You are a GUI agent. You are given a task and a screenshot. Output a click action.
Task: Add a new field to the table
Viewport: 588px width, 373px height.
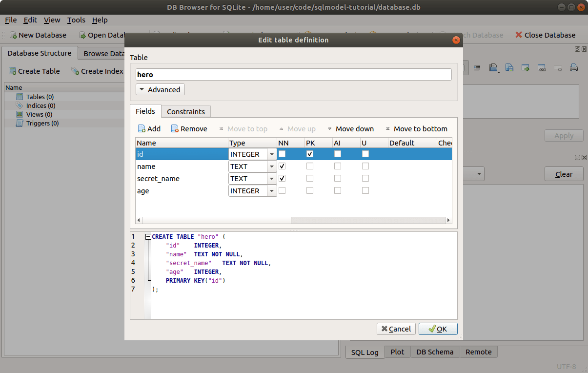pyautogui.click(x=149, y=128)
